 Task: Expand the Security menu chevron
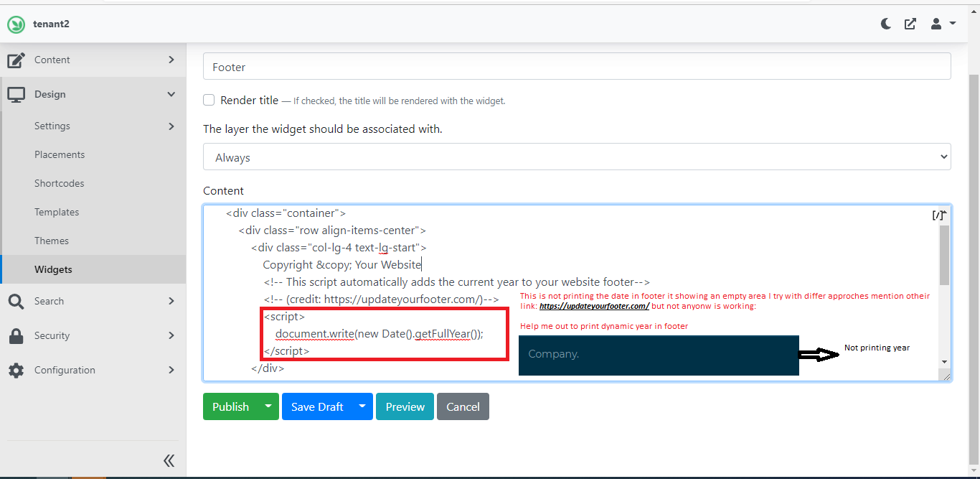point(171,335)
